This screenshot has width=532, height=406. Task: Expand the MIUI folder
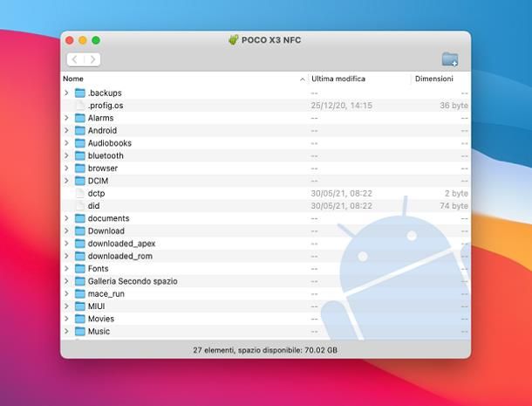click(x=66, y=306)
